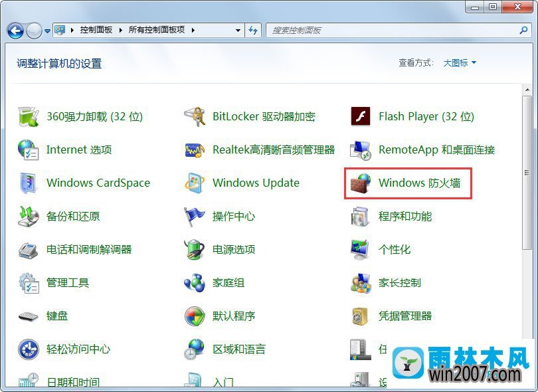The width and height of the screenshot is (538, 392).
Task: Click the 电源选项 text label
Action: [x=234, y=250]
